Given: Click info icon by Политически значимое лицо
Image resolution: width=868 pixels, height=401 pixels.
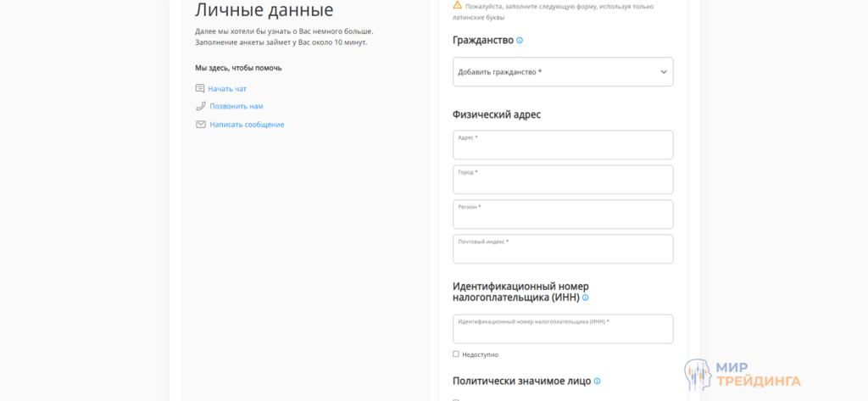Looking at the screenshot, I should tap(597, 382).
